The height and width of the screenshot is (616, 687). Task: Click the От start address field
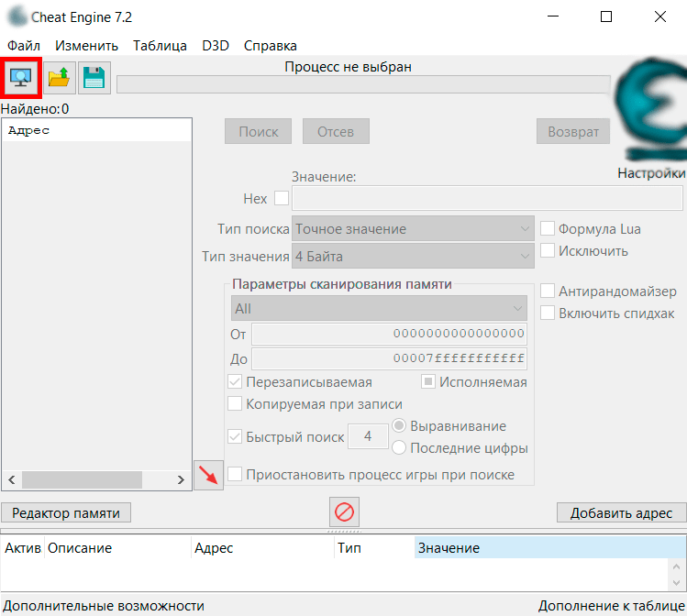click(389, 334)
